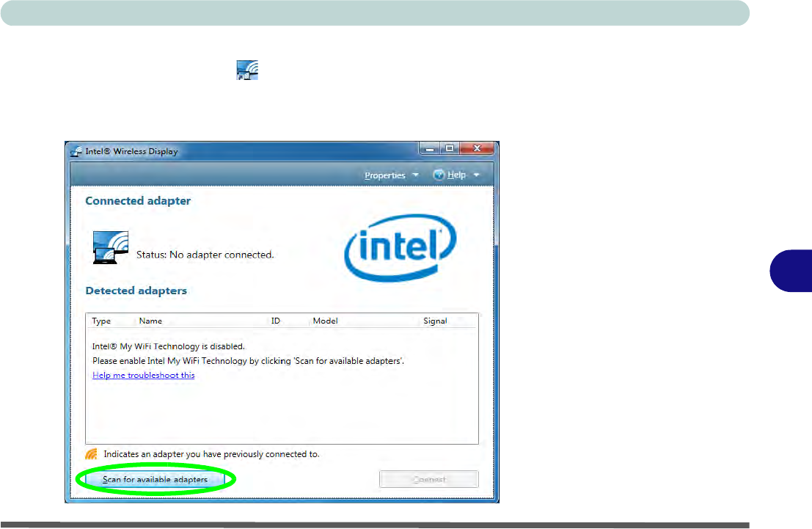Minimize the Intel Wireless Display window
The height and width of the screenshot is (529, 812).
429,149
